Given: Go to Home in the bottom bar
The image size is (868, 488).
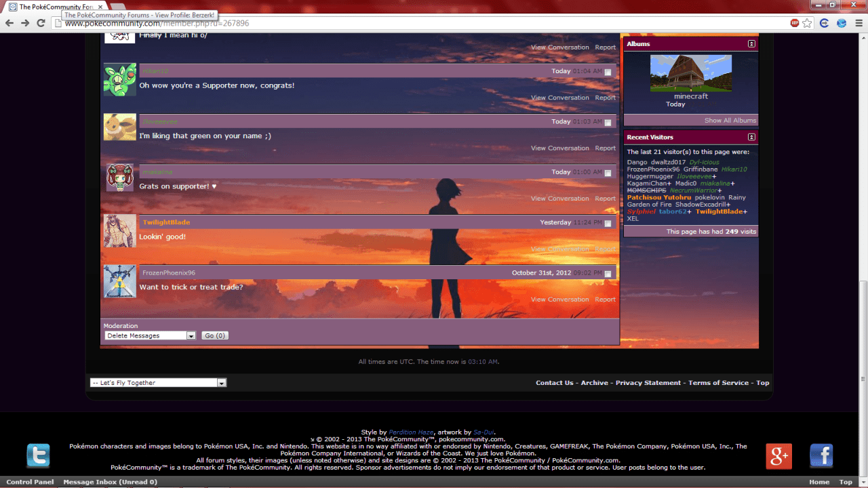Looking at the screenshot, I should tap(819, 482).
